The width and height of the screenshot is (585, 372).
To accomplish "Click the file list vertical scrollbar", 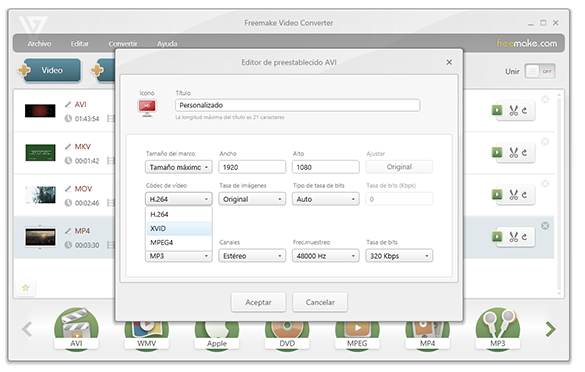I will coord(559,194).
